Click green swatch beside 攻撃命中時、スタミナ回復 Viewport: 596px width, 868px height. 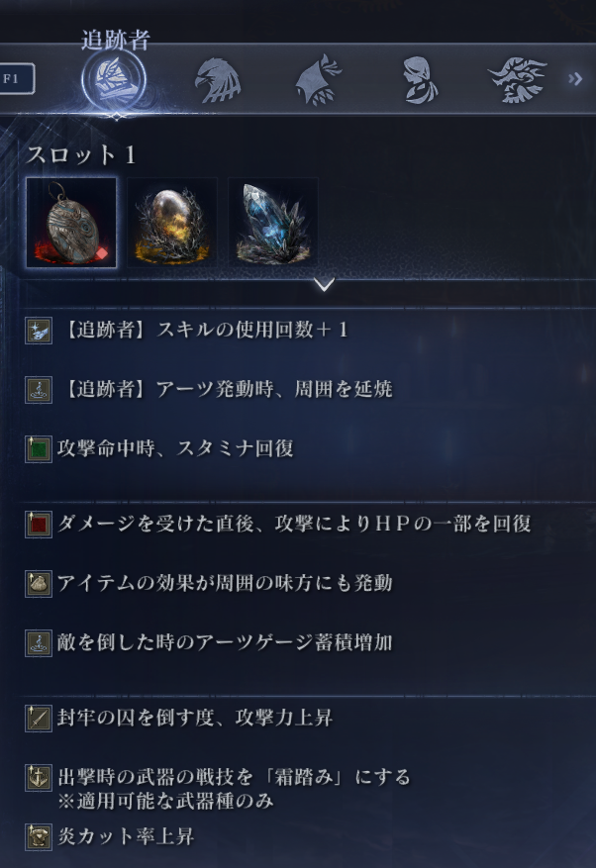39,449
